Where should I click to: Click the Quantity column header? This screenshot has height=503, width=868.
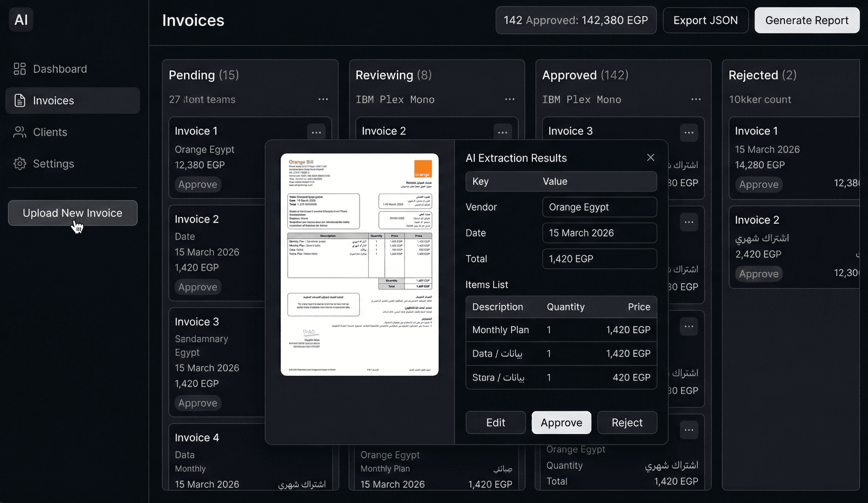pos(565,307)
